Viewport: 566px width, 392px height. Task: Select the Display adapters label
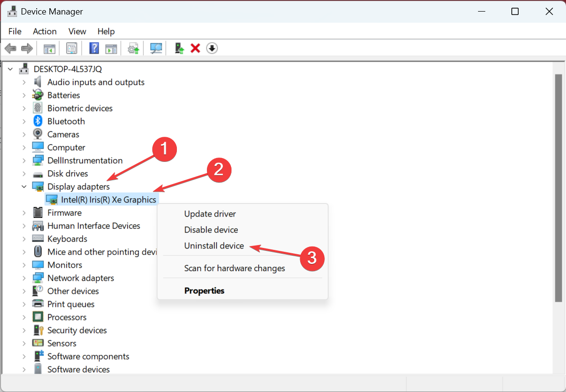(78, 186)
